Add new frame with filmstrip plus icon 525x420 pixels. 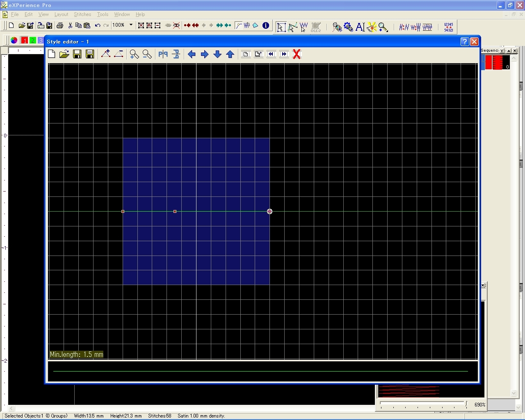tap(258, 54)
